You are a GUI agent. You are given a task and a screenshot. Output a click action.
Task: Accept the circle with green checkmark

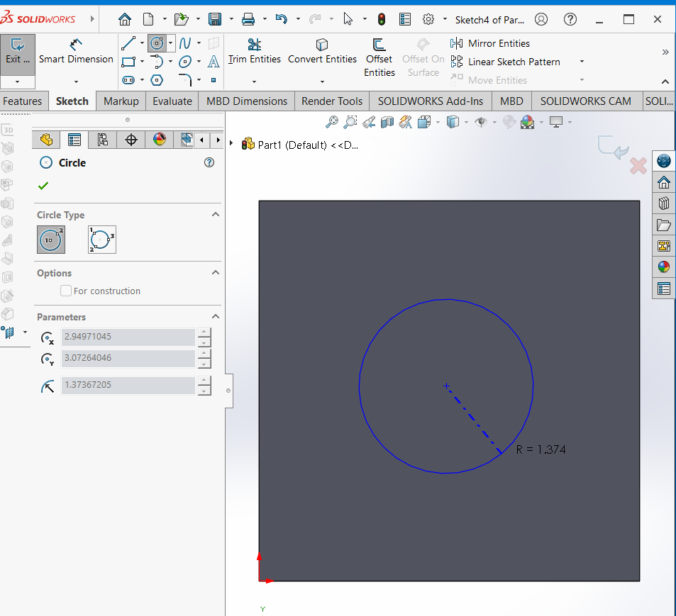pos(43,186)
